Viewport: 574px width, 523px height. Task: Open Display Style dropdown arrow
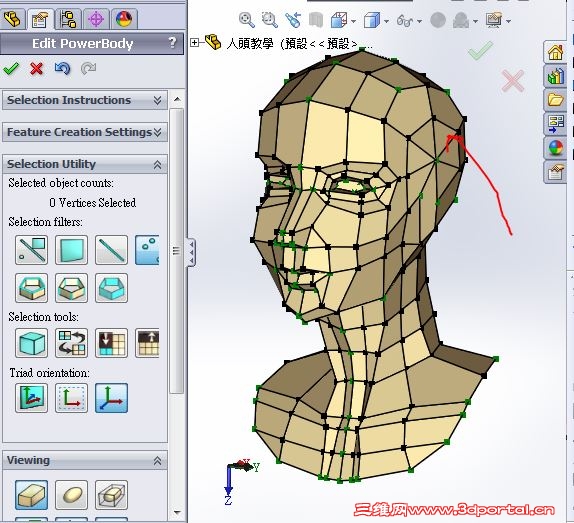(386, 21)
